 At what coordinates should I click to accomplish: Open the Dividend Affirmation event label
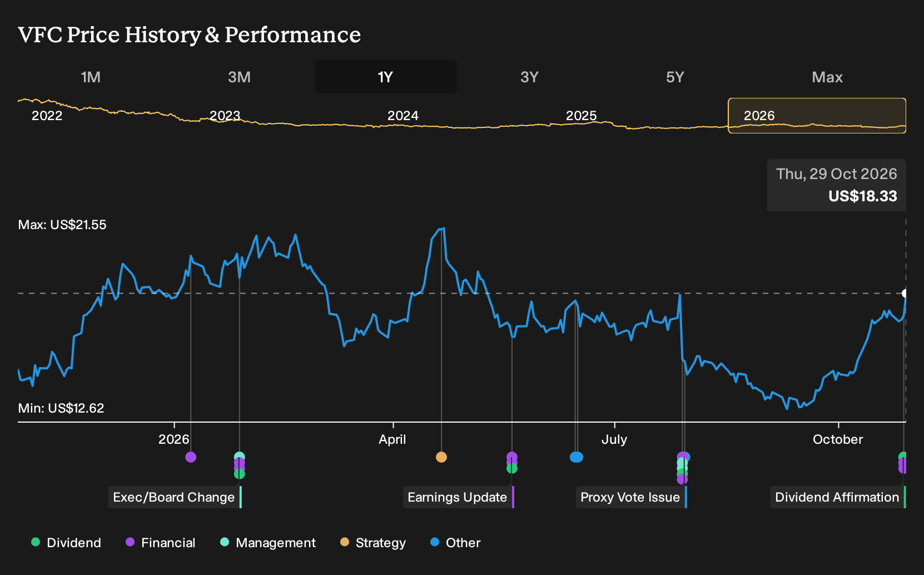click(837, 497)
